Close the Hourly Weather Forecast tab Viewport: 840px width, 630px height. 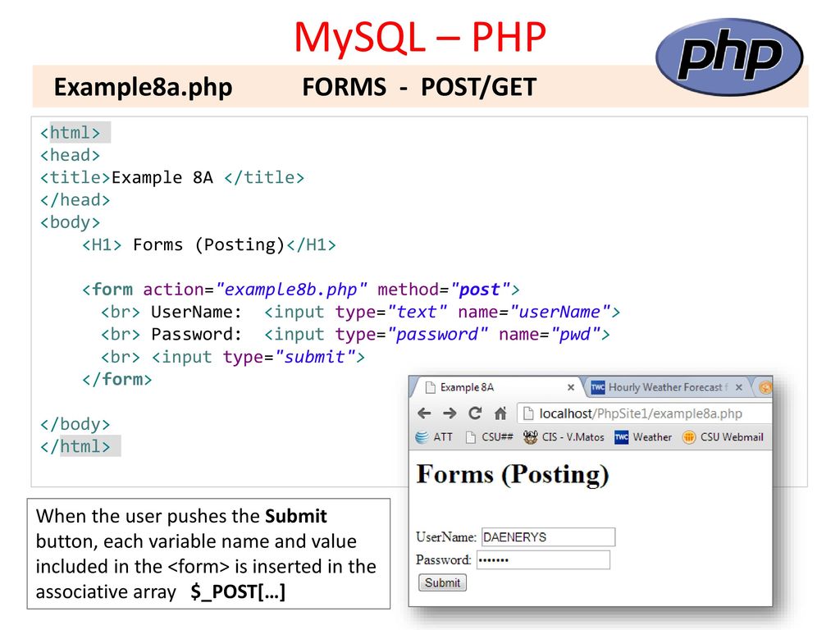tap(739, 387)
